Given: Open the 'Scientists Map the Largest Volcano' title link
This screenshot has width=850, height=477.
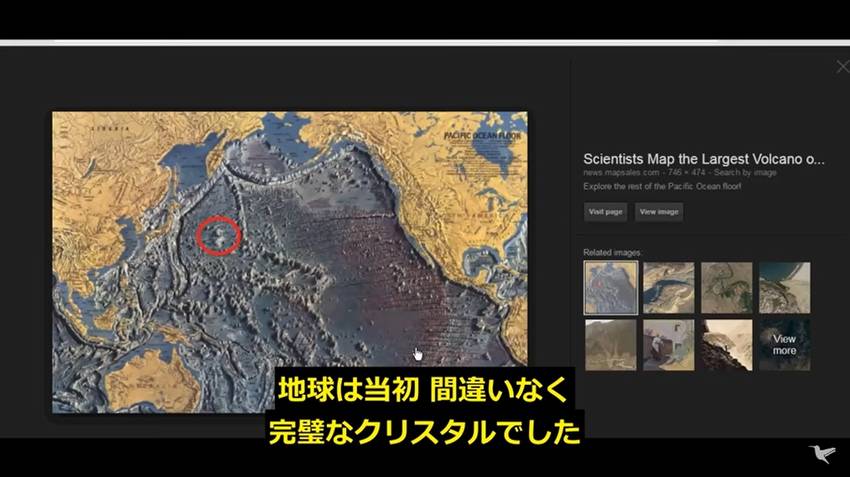Looking at the screenshot, I should (x=704, y=159).
